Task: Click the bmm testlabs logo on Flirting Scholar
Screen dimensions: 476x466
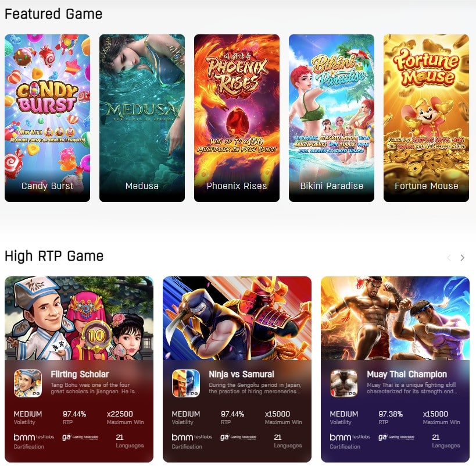Action: pyautogui.click(x=34, y=437)
